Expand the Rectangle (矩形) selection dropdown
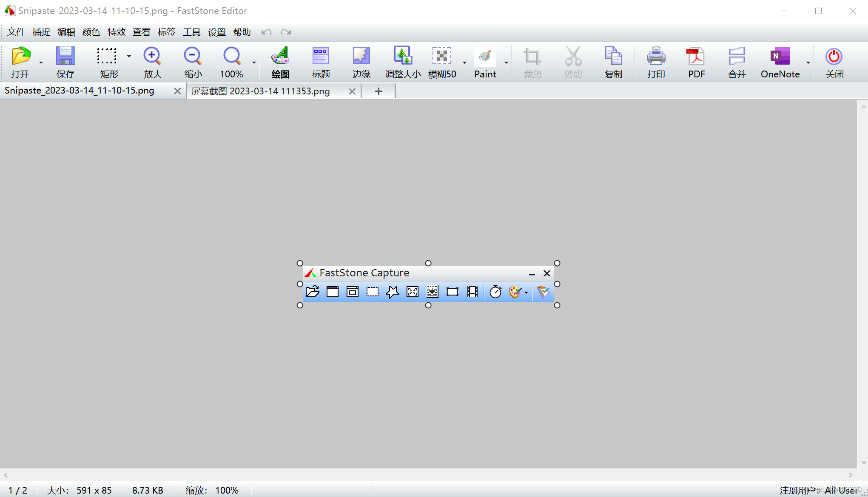Screen dimensions: 868x497 coord(129,56)
